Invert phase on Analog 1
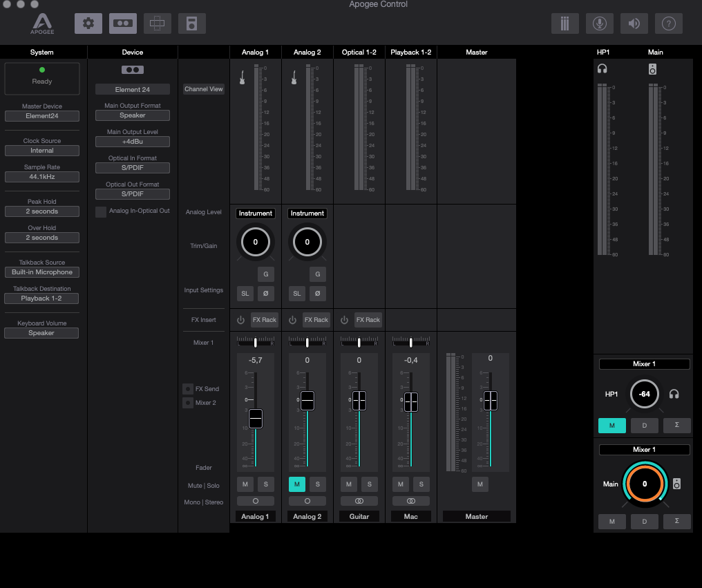The height and width of the screenshot is (588, 702). point(266,294)
